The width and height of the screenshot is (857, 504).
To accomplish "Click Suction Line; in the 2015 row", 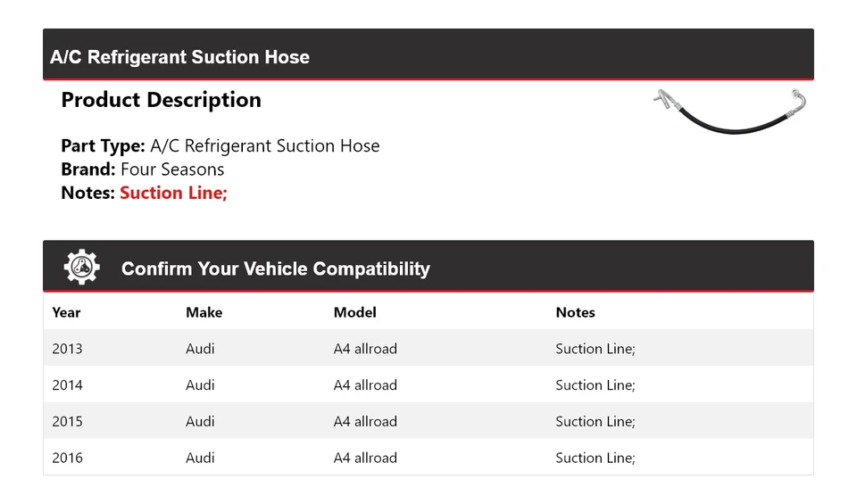I will (595, 421).
